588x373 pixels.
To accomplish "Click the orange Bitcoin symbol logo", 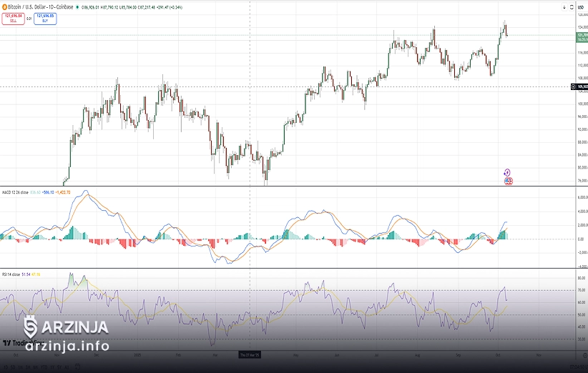I will click(x=3, y=7).
